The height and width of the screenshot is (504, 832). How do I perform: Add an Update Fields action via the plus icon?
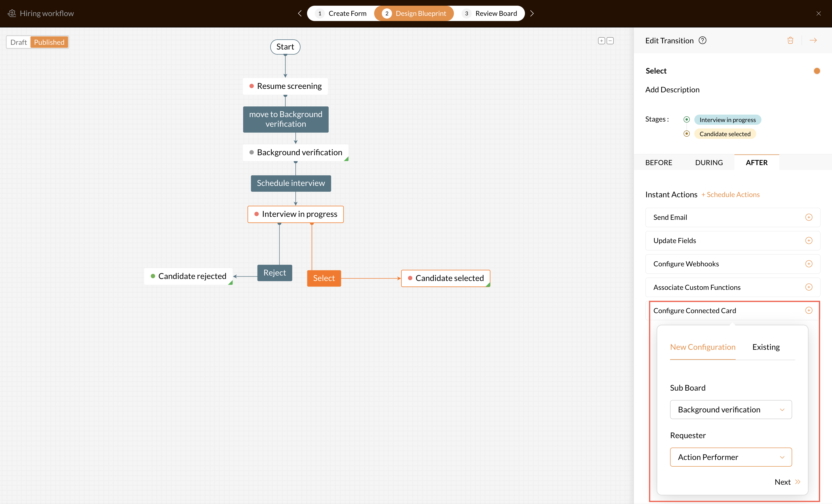coord(808,241)
